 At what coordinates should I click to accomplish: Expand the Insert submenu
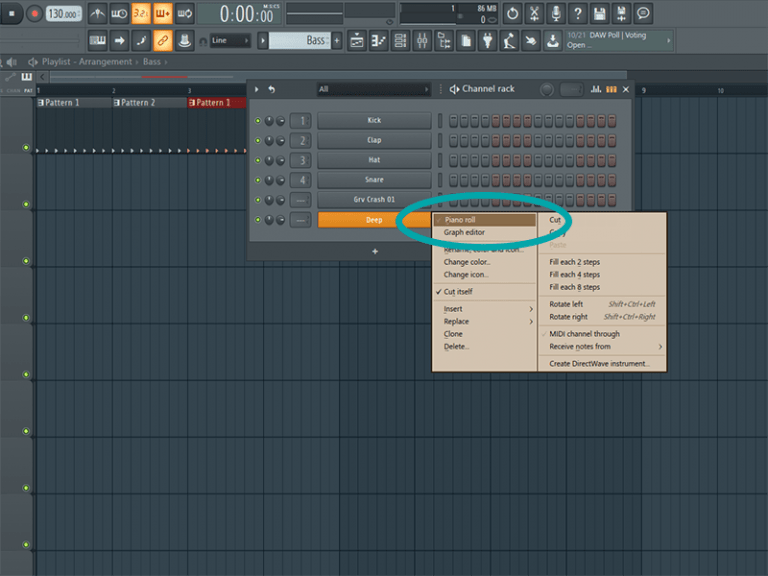click(x=484, y=309)
